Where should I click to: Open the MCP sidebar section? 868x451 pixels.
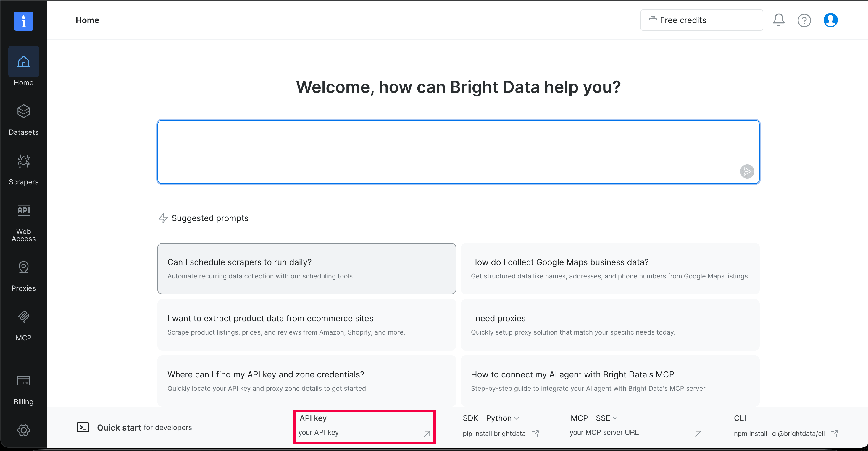pos(24,326)
